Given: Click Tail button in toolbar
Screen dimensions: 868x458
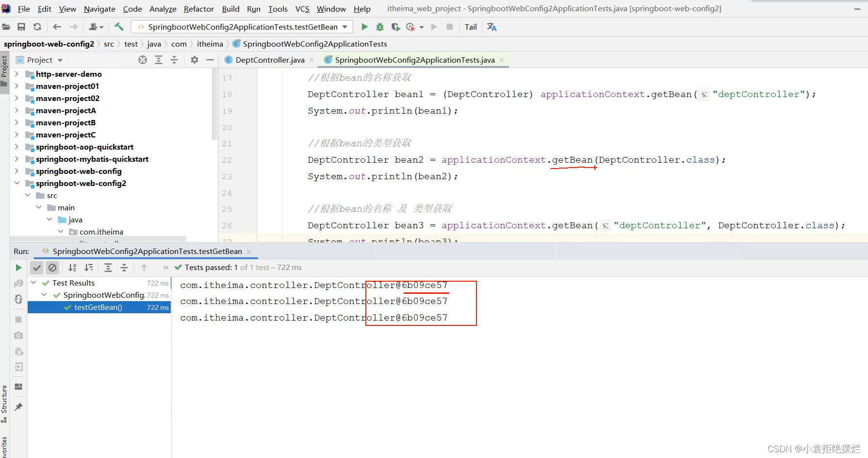Looking at the screenshot, I should [x=471, y=27].
